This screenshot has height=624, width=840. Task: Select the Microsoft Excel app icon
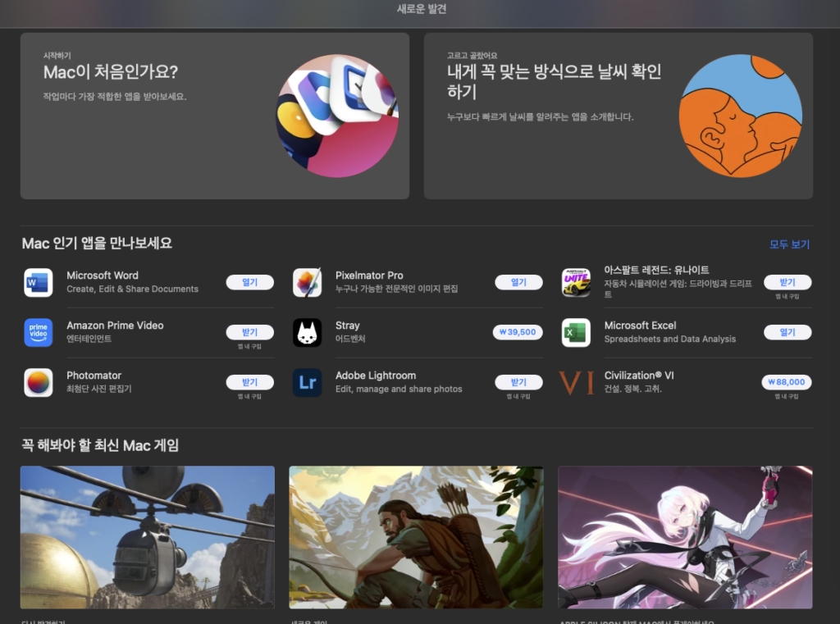tap(576, 333)
